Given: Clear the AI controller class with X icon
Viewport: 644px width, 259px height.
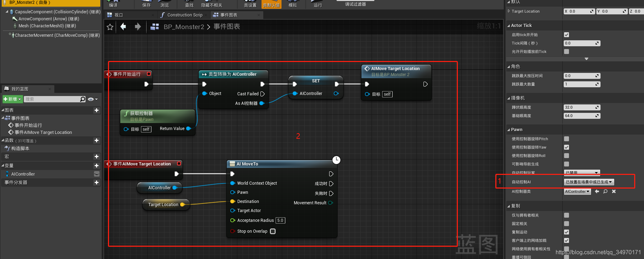Looking at the screenshot, I should [x=614, y=191].
